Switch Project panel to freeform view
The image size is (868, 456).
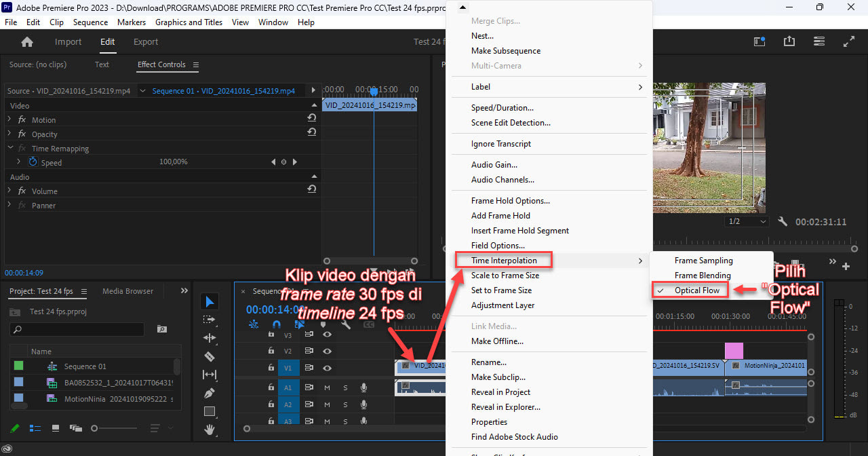click(x=75, y=428)
